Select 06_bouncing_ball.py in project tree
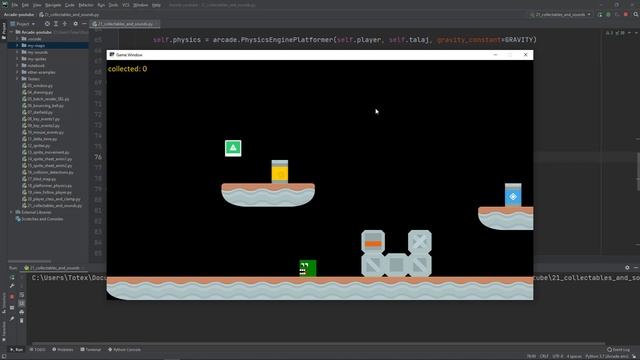 43,106
